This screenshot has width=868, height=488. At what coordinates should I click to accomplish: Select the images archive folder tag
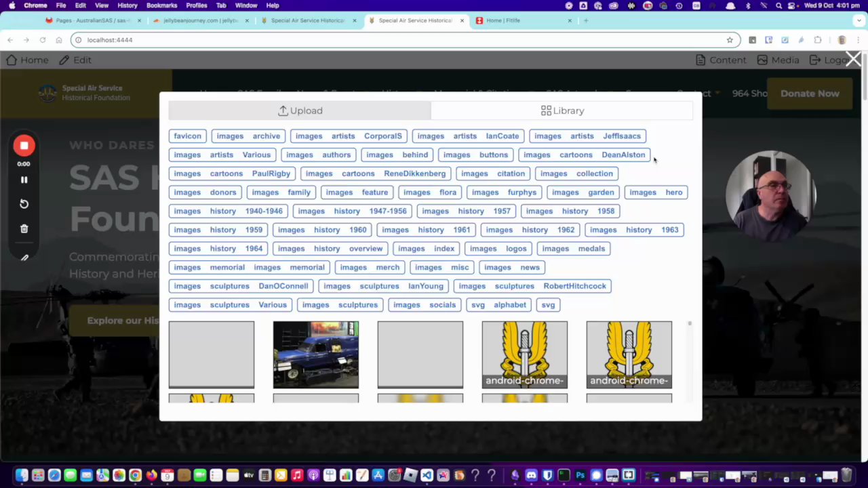click(248, 136)
